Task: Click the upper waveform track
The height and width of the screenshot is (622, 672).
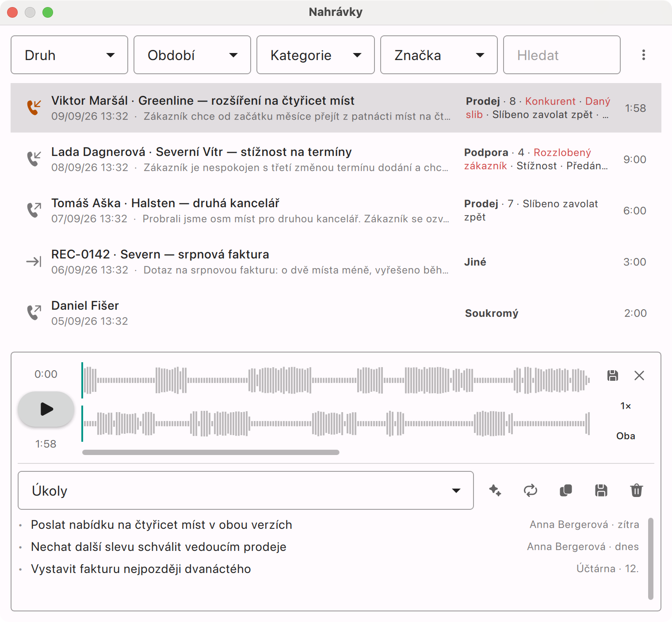Action: coord(336,380)
